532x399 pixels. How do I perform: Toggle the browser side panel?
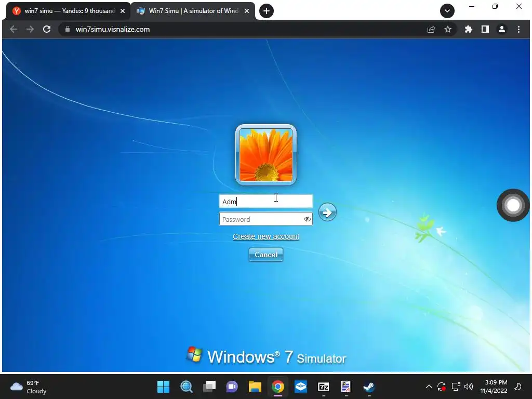[x=485, y=29]
